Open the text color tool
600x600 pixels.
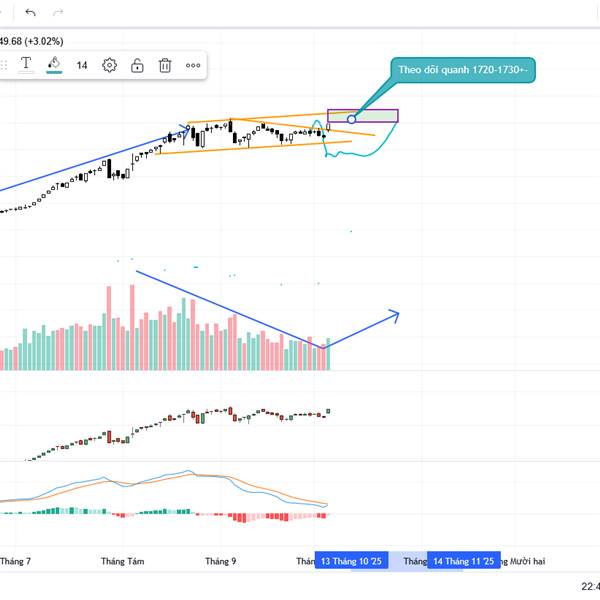point(27,65)
